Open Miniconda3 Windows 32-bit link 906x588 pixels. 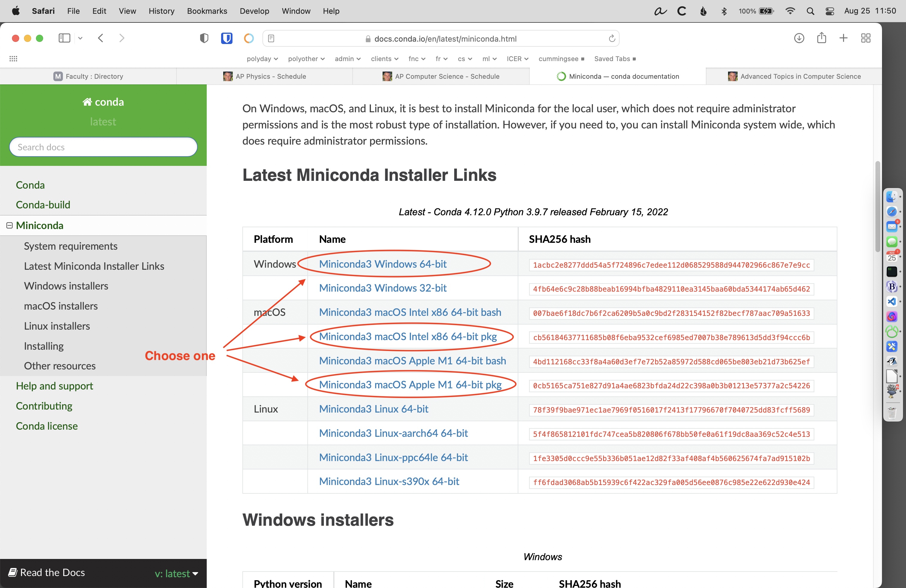[383, 288]
